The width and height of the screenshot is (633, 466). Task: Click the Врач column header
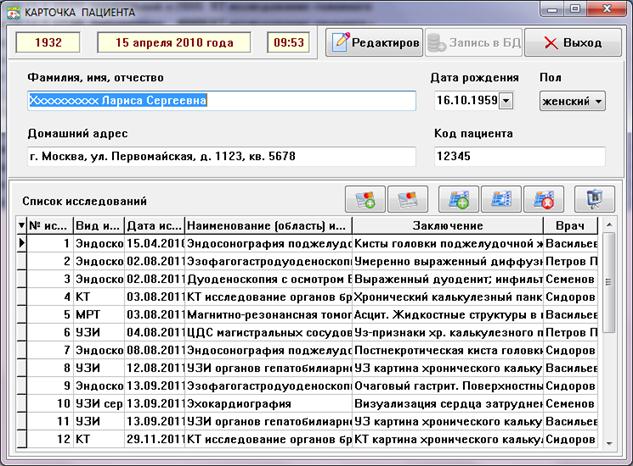tap(570, 225)
